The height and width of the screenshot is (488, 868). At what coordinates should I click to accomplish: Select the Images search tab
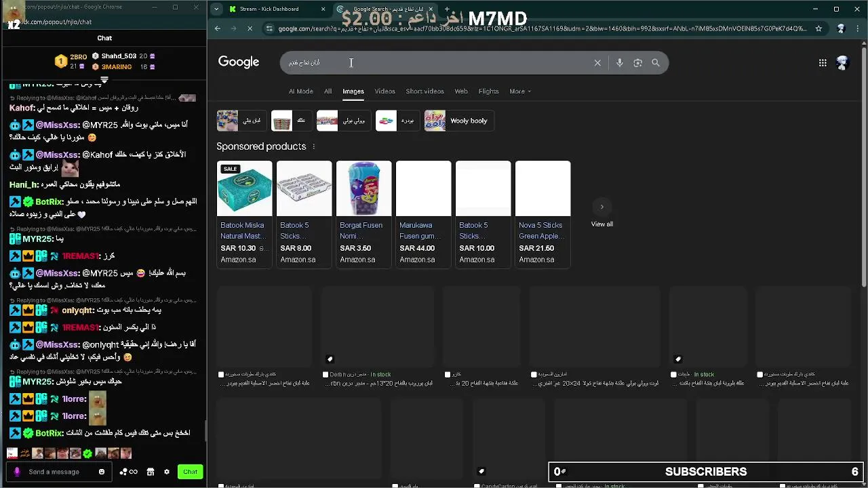tap(353, 91)
